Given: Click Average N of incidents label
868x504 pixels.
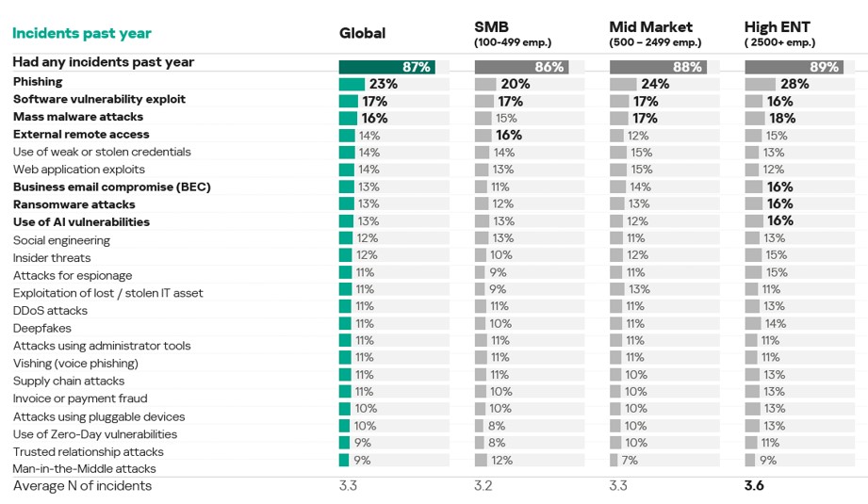Looking at the screenshot, I should click(83, 486).
